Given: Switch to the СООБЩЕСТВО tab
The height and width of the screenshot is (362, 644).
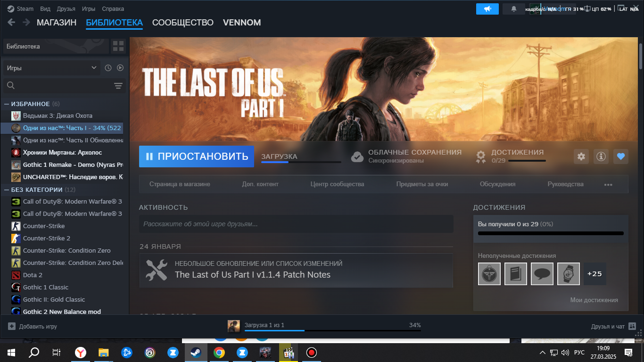Looking at the screenshot, I should pyautogui.click(x=183, y=22).
